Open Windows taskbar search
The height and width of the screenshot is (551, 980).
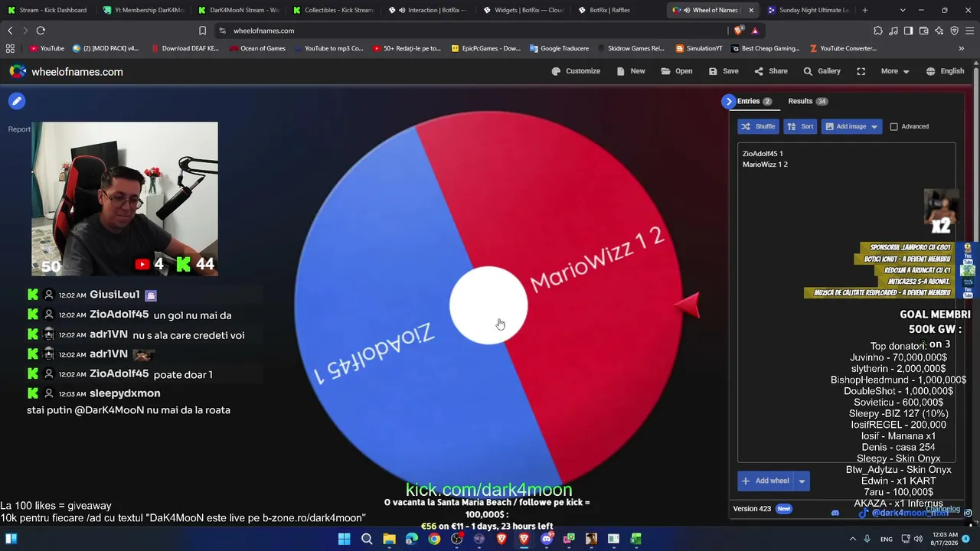367,539
